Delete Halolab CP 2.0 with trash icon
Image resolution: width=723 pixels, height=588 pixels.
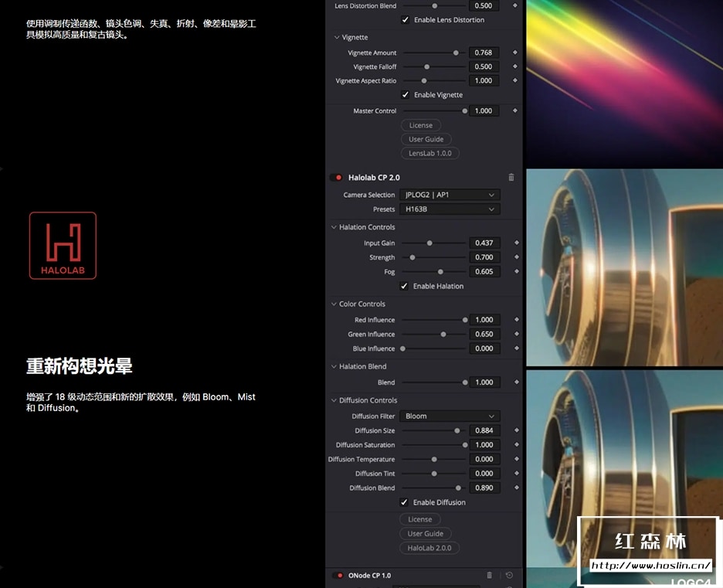pyautogui.click(x=511, y=177)
